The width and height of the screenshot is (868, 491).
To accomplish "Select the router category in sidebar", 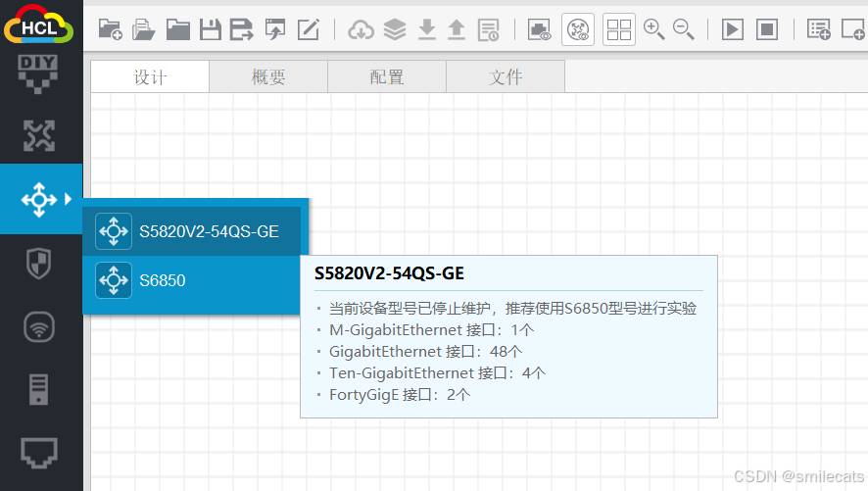I will point(39,136).
